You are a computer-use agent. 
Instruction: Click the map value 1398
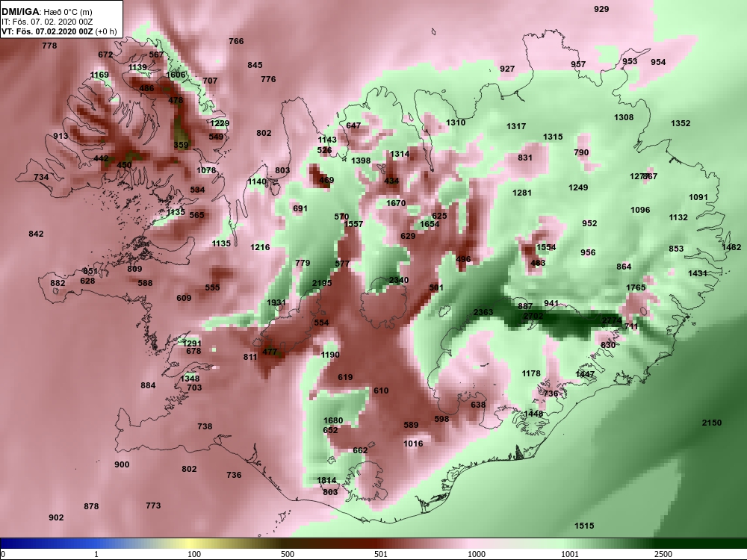(361, 161)
